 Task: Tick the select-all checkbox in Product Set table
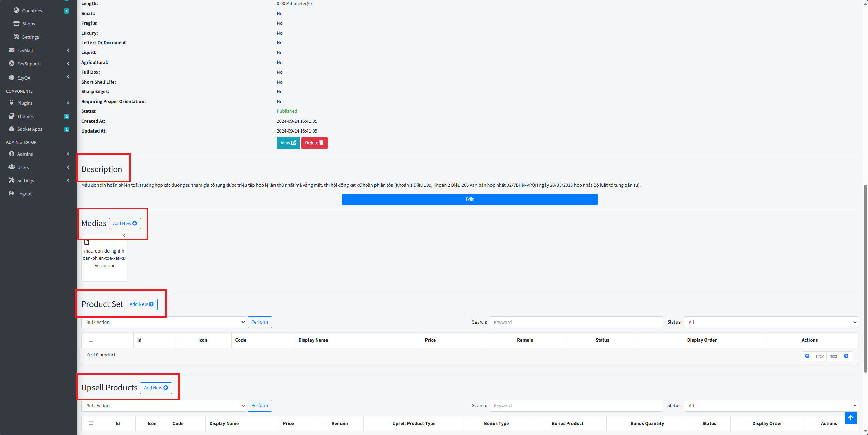pyautogui.click(x=91, y=340)
